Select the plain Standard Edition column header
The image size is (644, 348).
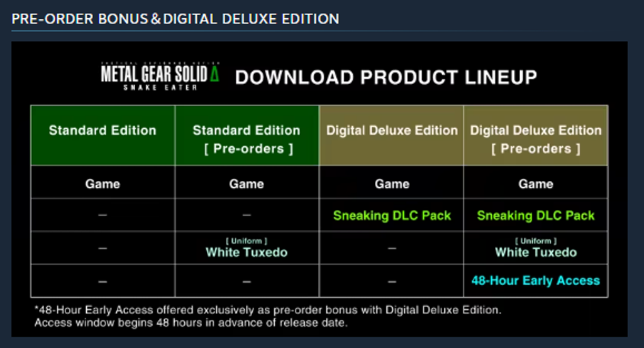(x=103, y=131)
